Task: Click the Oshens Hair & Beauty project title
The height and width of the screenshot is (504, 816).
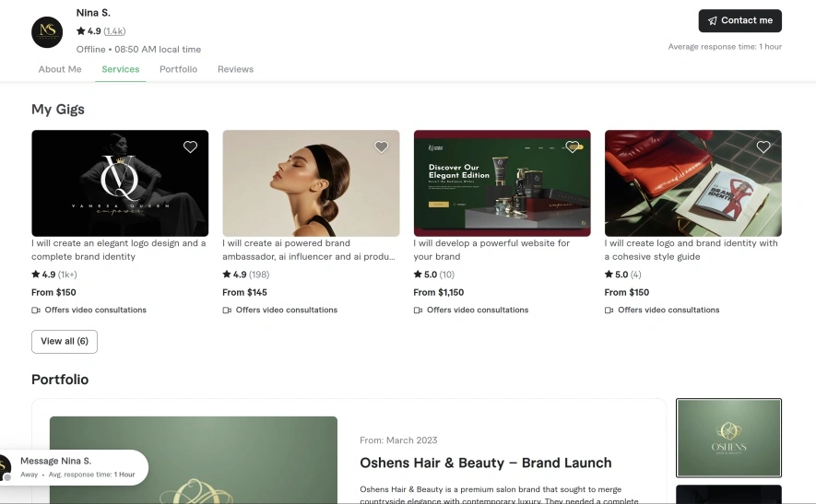Action: tap(485, 463)
